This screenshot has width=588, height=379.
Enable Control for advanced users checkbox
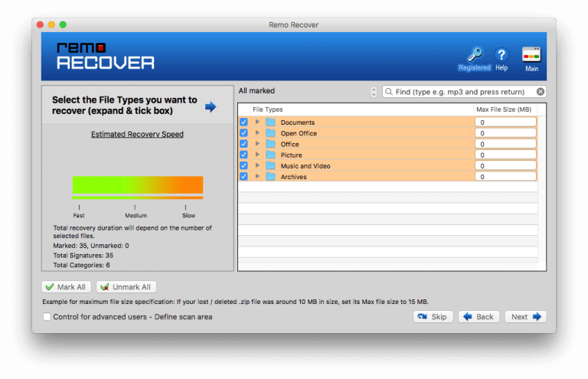[47, 317]
